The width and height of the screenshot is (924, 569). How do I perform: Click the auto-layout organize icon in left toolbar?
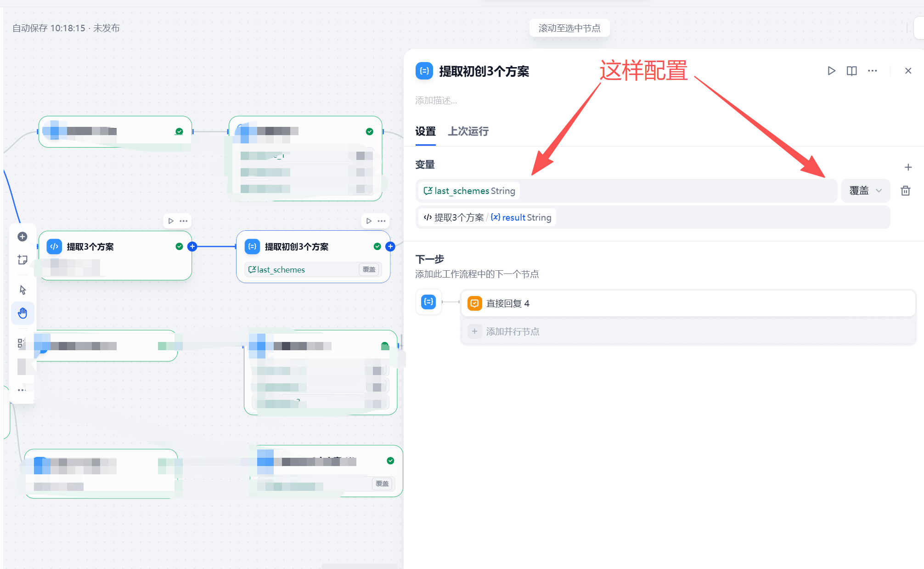pos(22,344)
